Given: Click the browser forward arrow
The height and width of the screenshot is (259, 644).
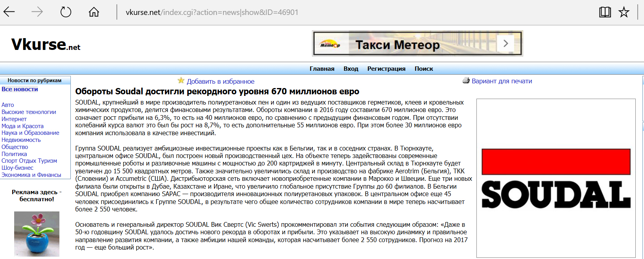Looking at the screenshot, I should 37,12.
